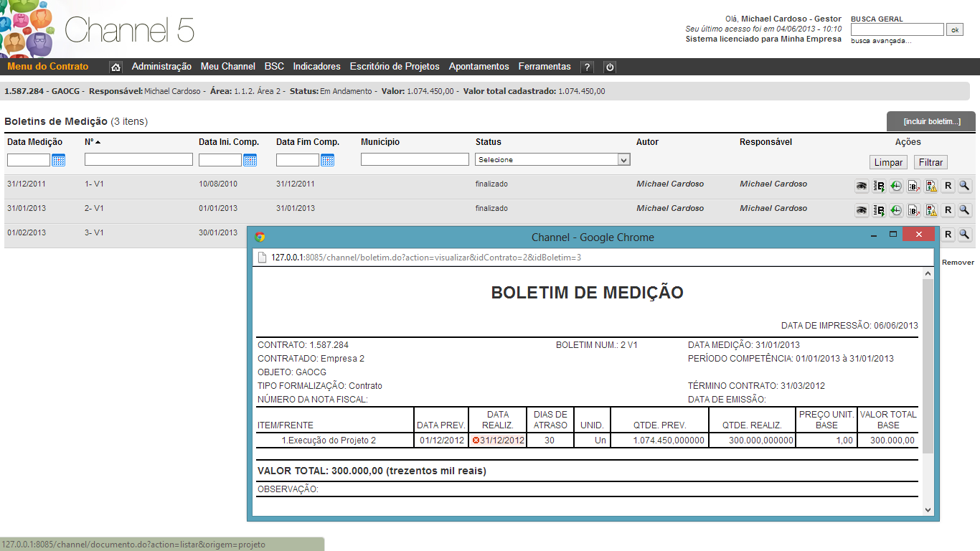980x551 pixels.
Task: Click the boletim play icon in the 2- V1 row
Action: coord(879,210)
